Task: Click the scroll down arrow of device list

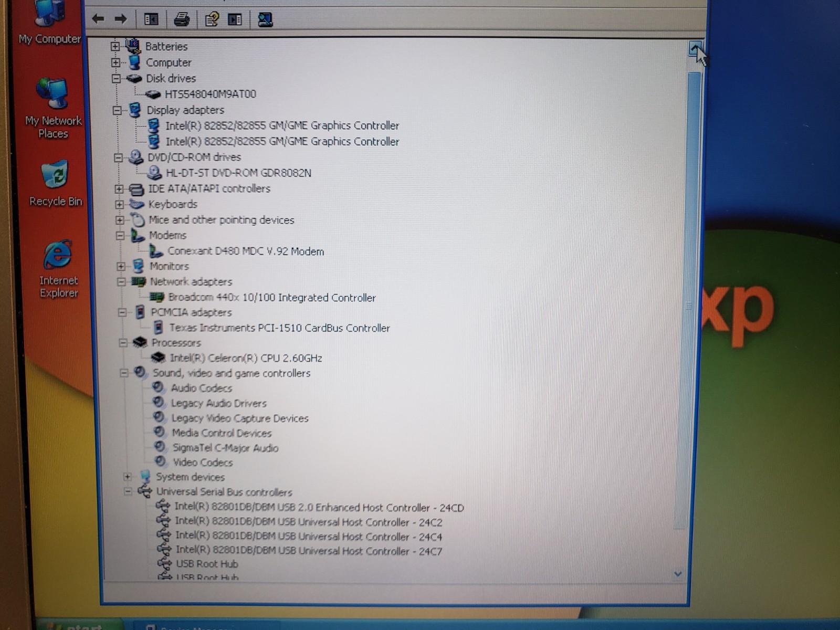Action: point(678,574)
